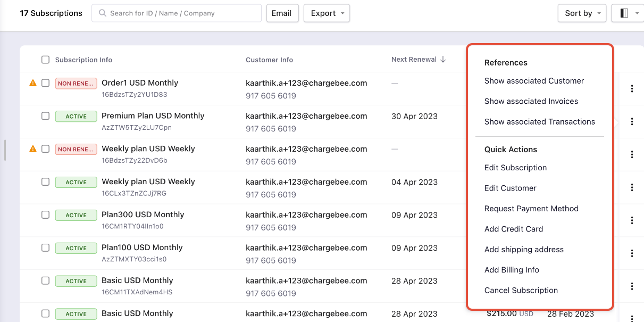Check the Premium Plan USD Monthly checkbox
Image resolution: width=644 pixels, height=322 pixels.
(46, 116)
